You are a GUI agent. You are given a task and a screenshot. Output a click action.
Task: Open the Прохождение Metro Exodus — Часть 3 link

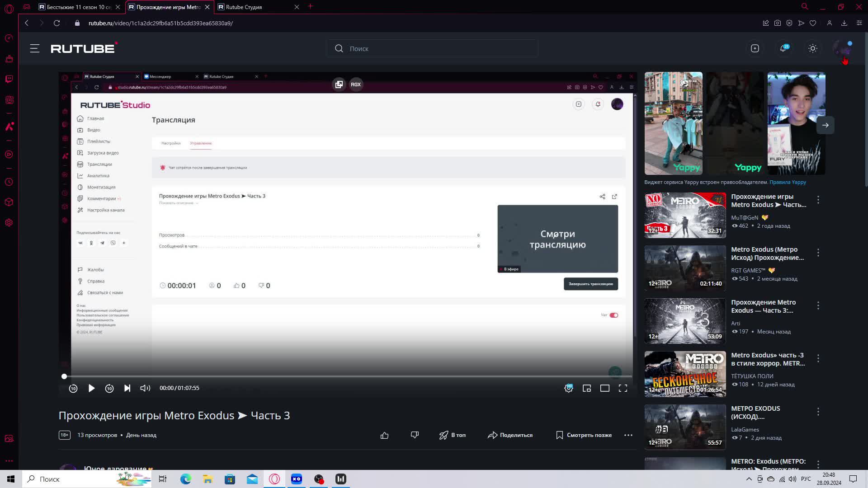point(763,306)
